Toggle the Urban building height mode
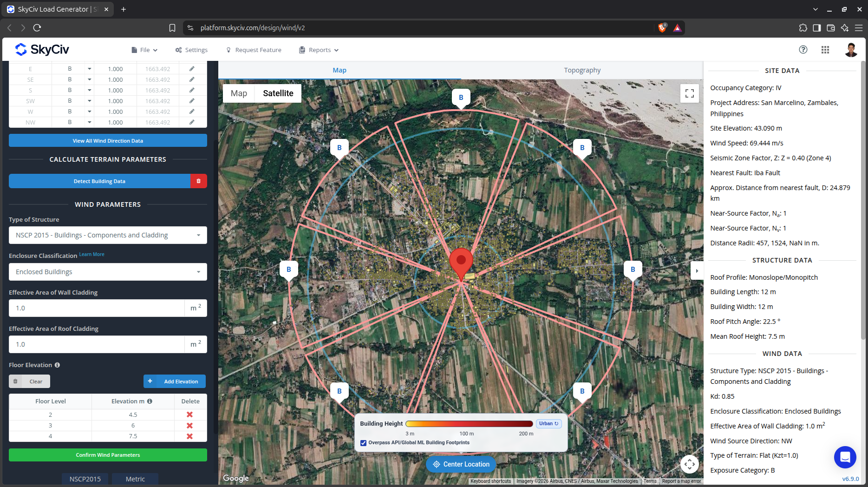This screenshot has width=868, height=487. 549,423
